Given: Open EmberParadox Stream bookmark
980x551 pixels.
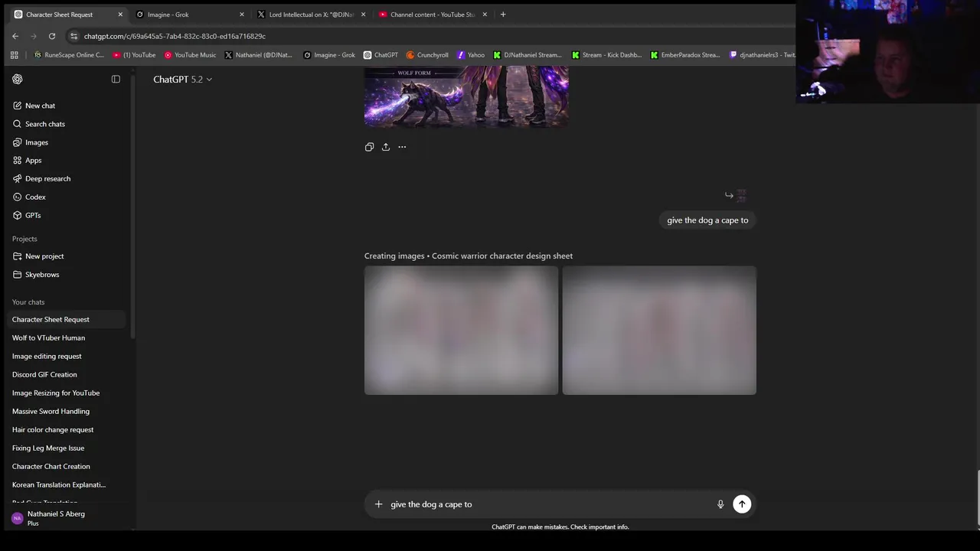Looking at the screenshot, I should (x=685, y=55).
